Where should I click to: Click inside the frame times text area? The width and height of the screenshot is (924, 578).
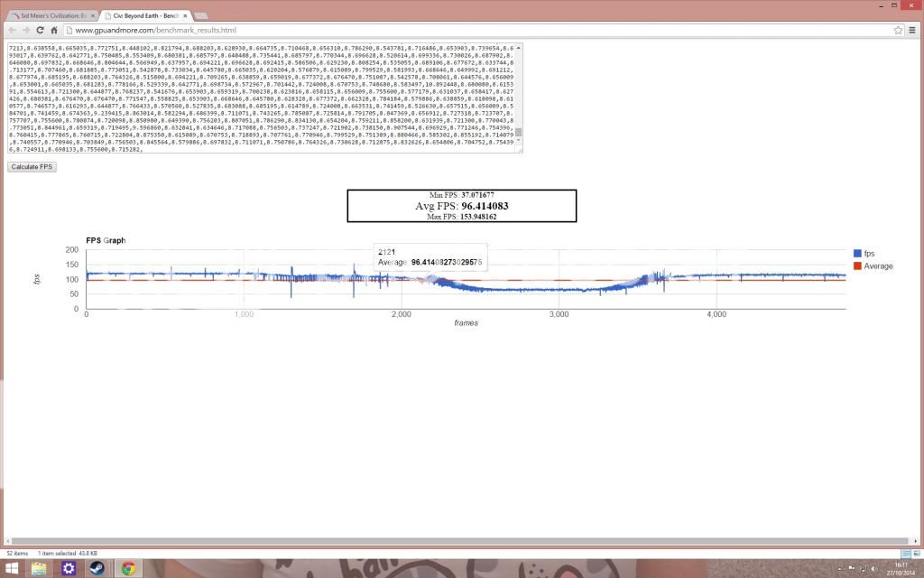coord(262,98)
